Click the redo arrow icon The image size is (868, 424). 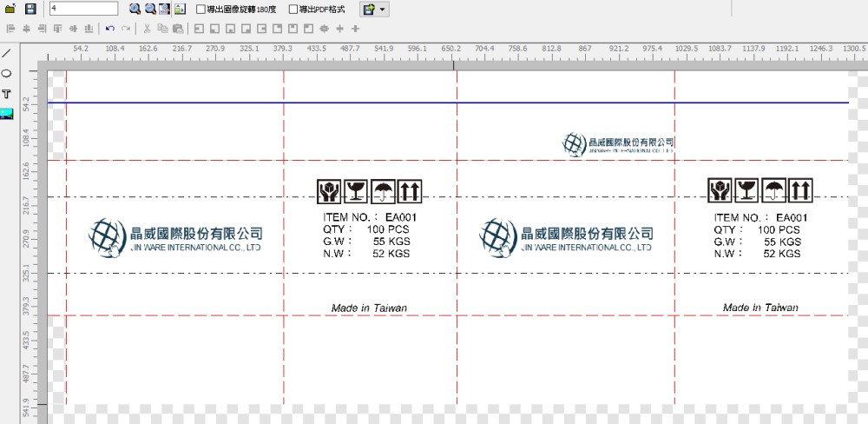coord(126,29)
